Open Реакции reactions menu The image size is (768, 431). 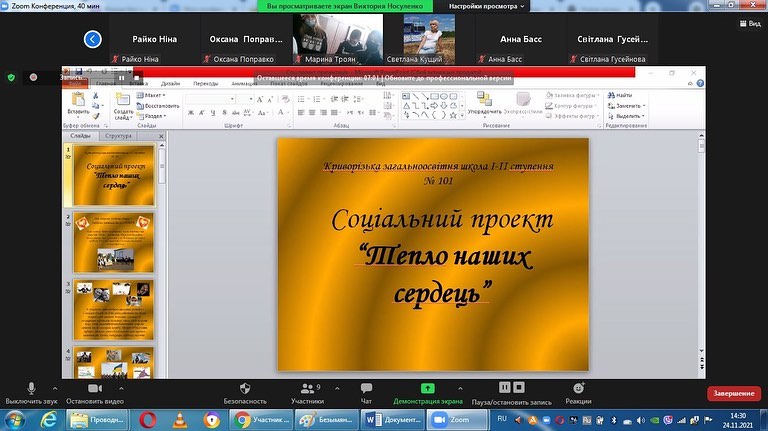[578, 393]
